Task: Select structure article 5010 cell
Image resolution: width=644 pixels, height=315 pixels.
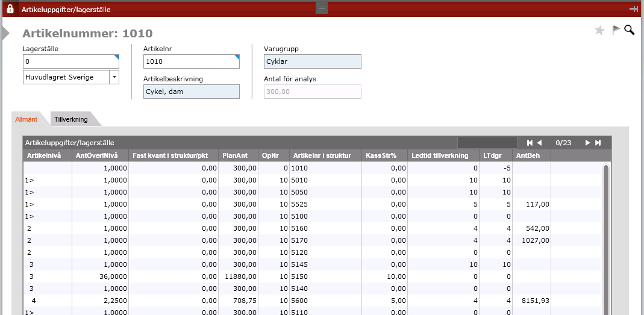Action: click(x=326, y=180)
